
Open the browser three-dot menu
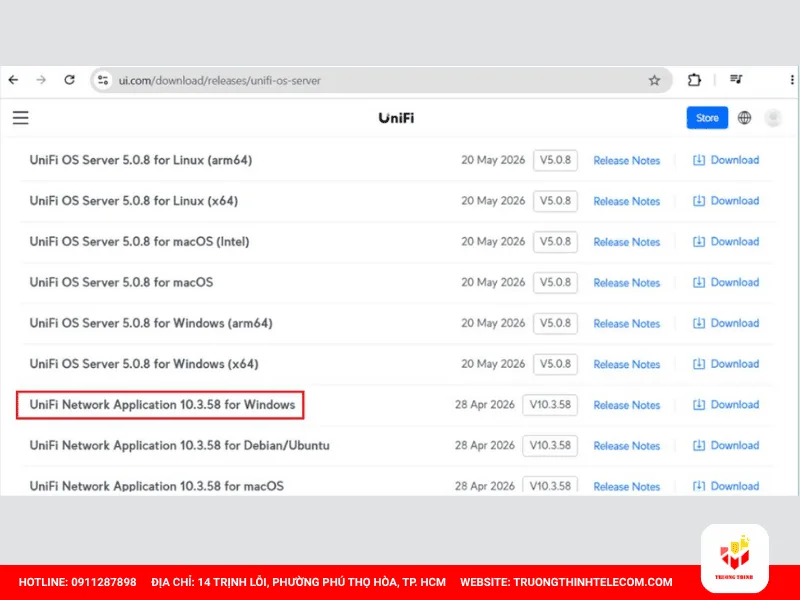792,80
